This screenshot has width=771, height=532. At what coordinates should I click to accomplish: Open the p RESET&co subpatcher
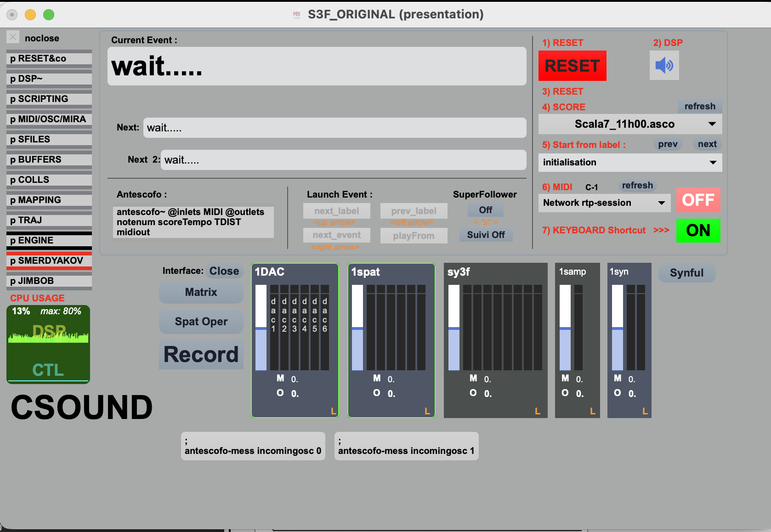(x=49, y=58)
